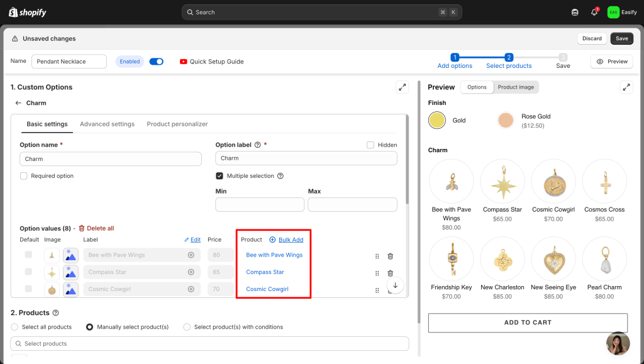Image resolution: width=644 pixels, height=364 pixels.
Task: Click the Bulk Add link
Action: coord(291,240)
